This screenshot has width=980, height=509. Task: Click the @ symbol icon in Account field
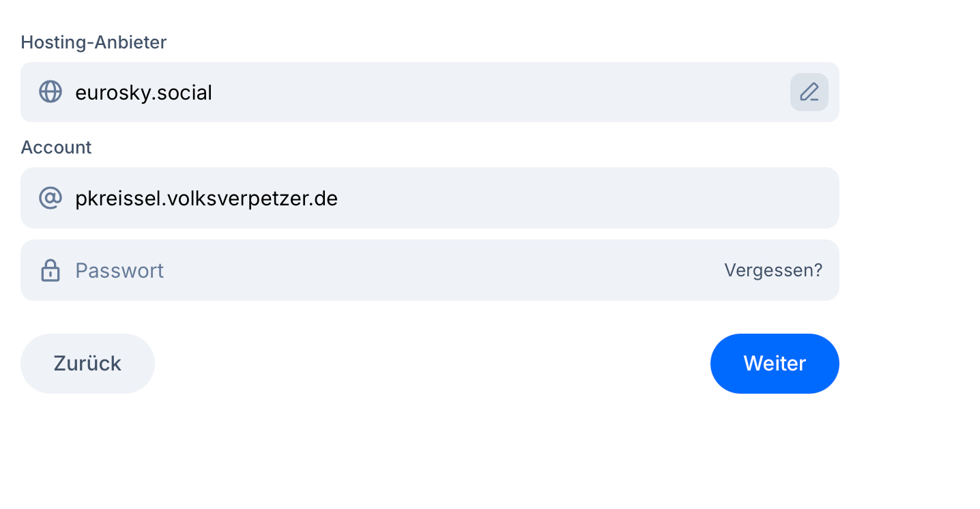[51, 199]
